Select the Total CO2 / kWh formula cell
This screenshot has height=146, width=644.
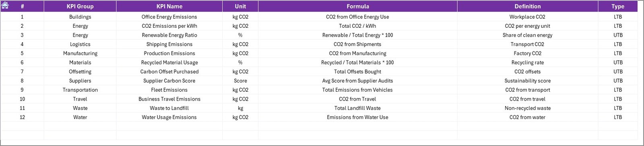(x=358, y=26)
